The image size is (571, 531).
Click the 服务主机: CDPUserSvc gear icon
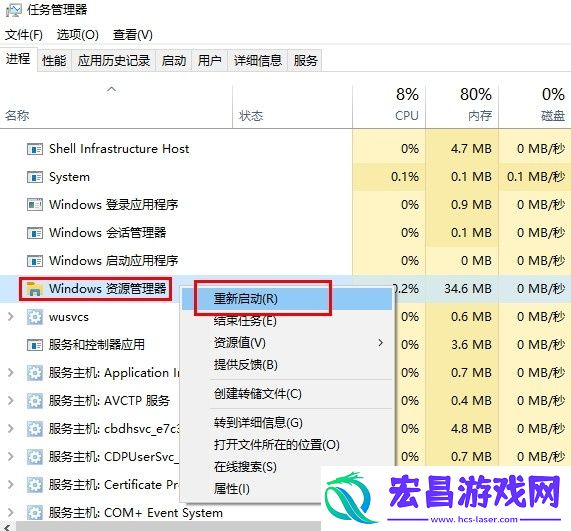pyautogui.click(x=35, y=457)
